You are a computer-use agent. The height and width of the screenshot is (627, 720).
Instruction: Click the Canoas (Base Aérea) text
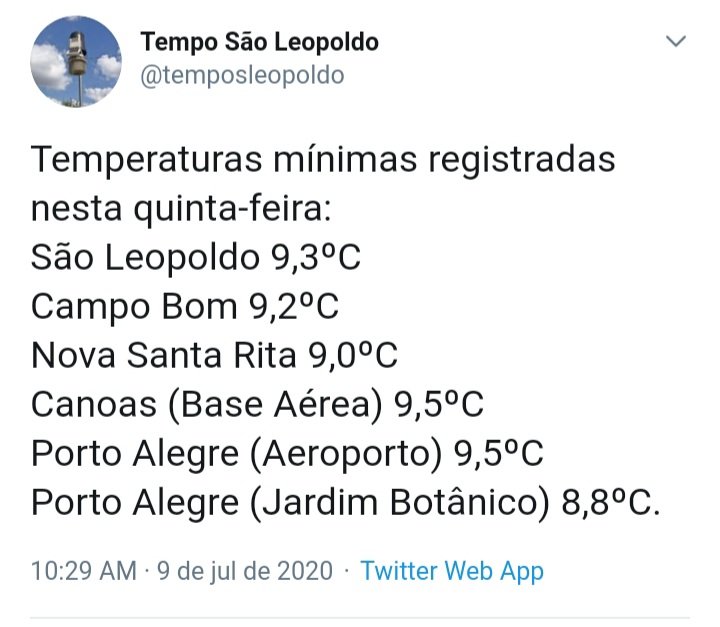(207, 405)
